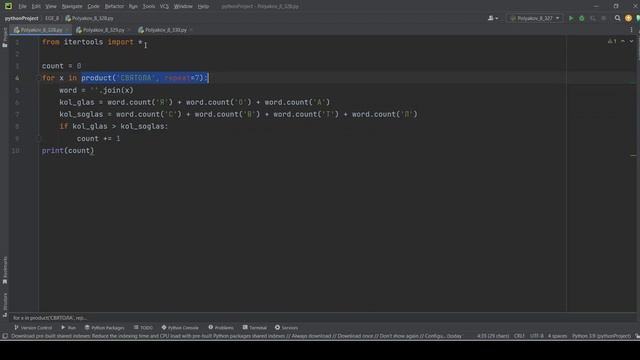Open the Version Control tool window
The image size is (640, 360).
tap(33, 328)
